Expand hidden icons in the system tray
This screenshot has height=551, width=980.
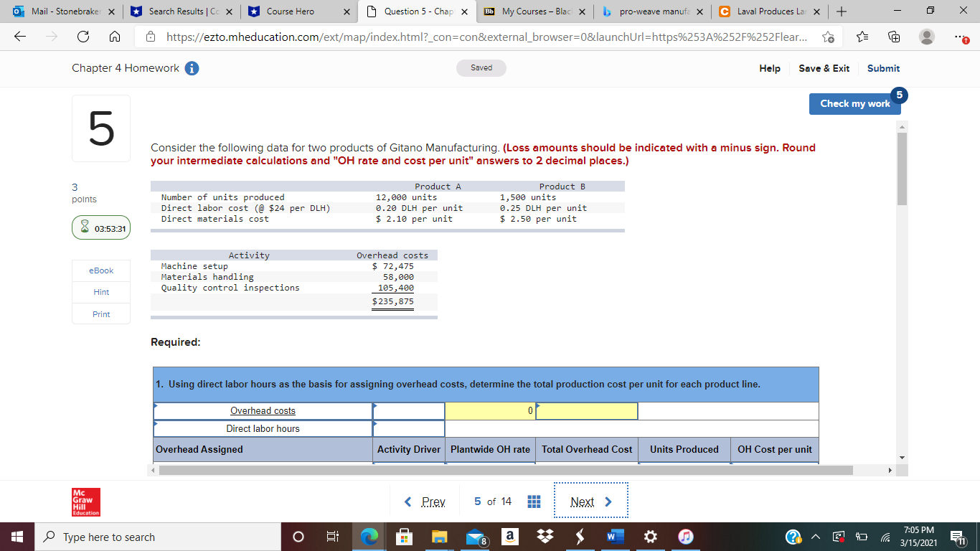814,536
